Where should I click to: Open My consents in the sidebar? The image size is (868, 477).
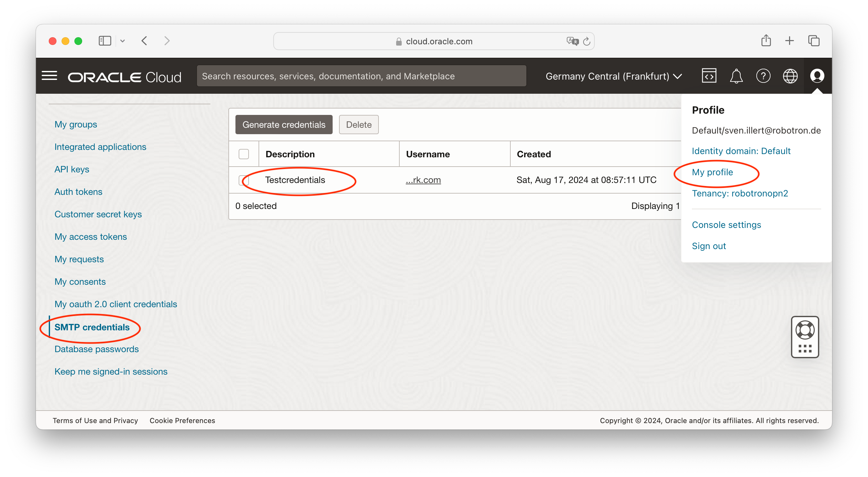point(80,282)
